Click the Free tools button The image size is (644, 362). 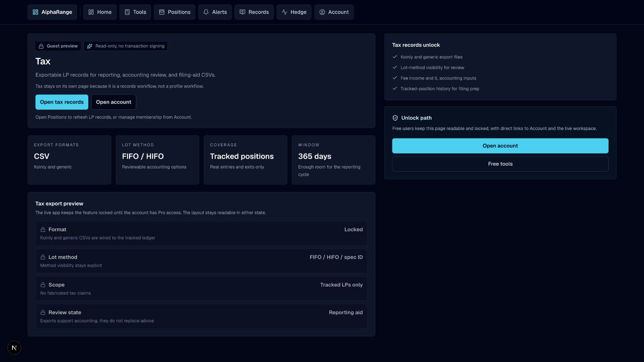click(x=500, y=164)
